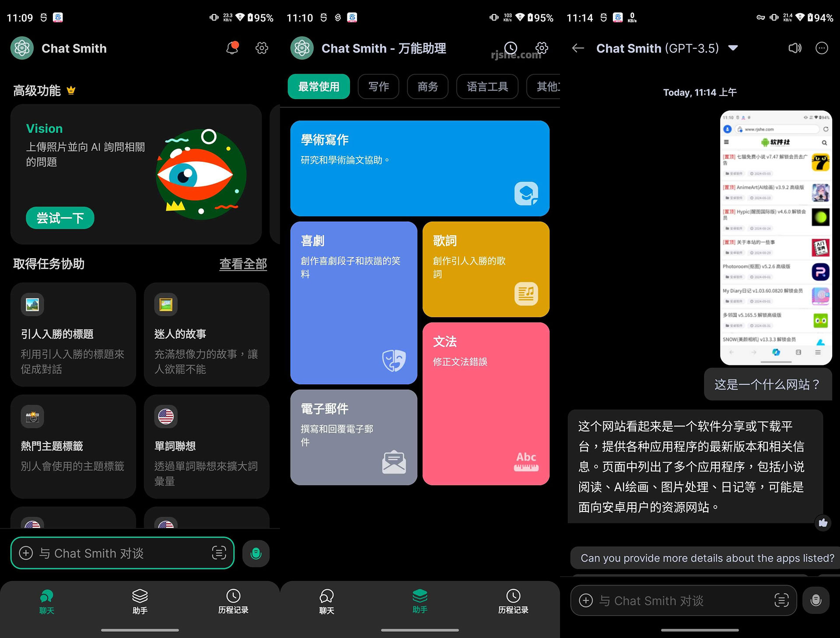Select the 電子郵件 email assistant
This screenshot has height=638, width=840.
click(352, 436)
